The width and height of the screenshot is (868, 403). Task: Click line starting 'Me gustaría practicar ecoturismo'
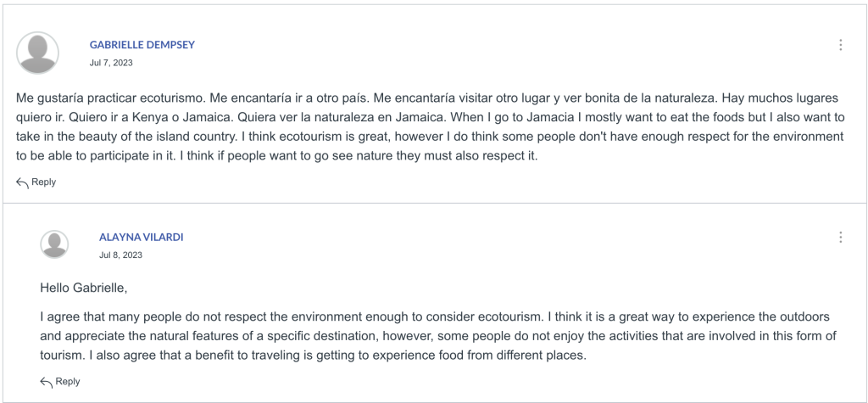tap(427, 98)
